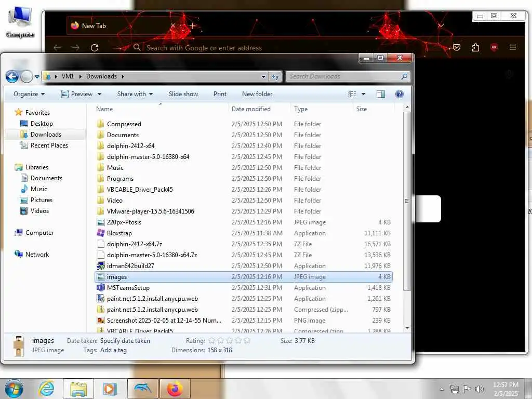532x399 pixels.
Task: Select the paint.net Compressed zip file
Action: [152, 310]
